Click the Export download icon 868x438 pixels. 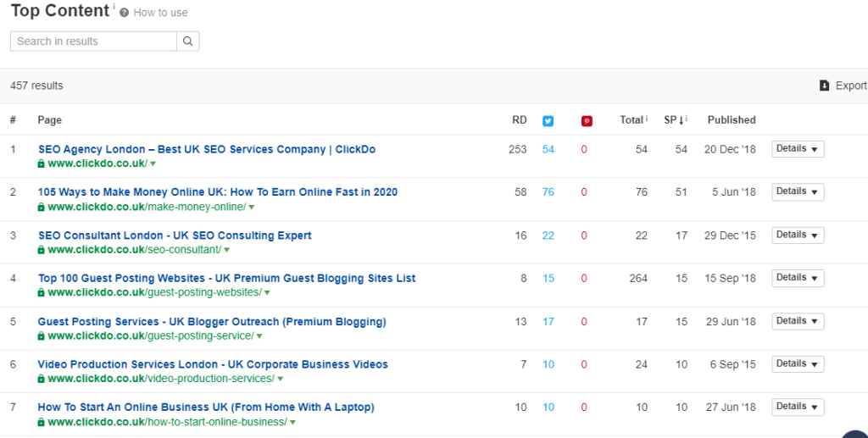[x=824, y=86]
